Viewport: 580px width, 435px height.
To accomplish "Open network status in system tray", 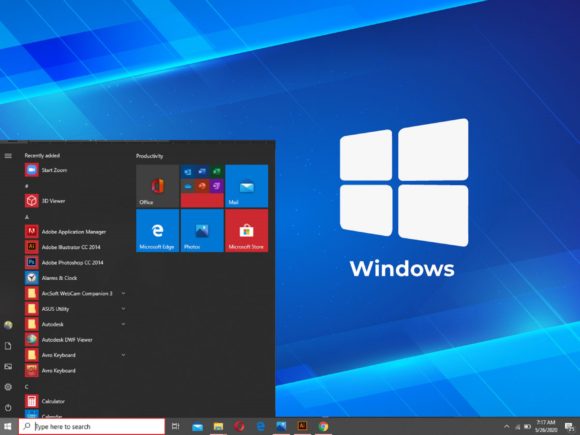I will tap(517, 427).
